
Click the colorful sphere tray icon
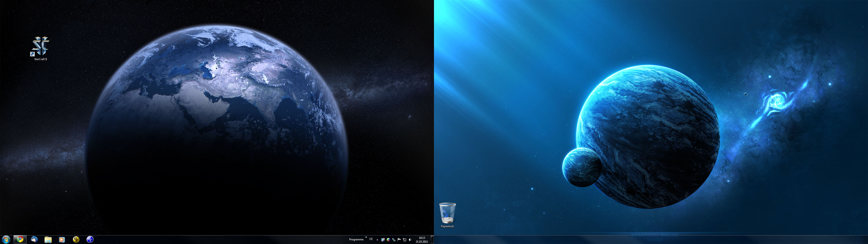389,240
